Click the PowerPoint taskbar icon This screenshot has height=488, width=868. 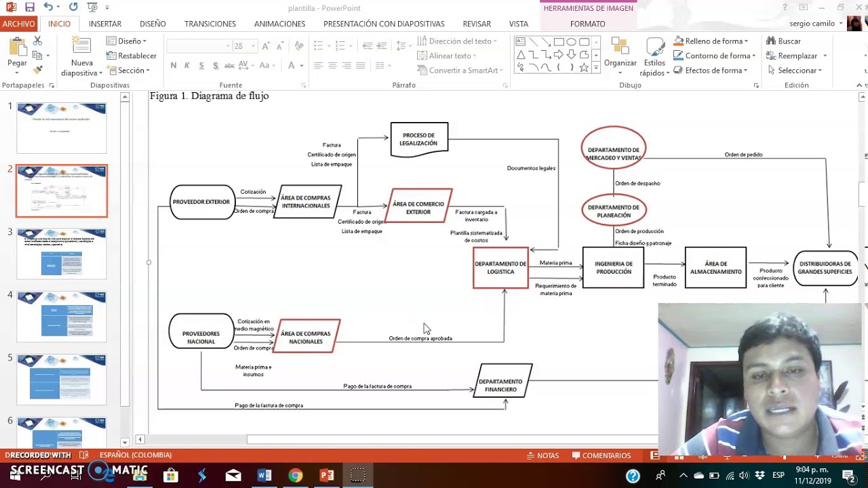tap(326, 476)
